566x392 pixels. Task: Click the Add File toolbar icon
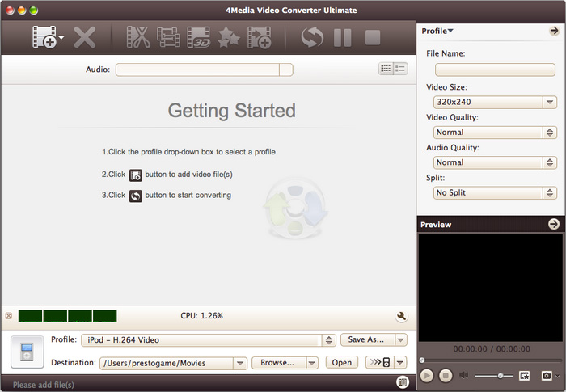(45, 37)
